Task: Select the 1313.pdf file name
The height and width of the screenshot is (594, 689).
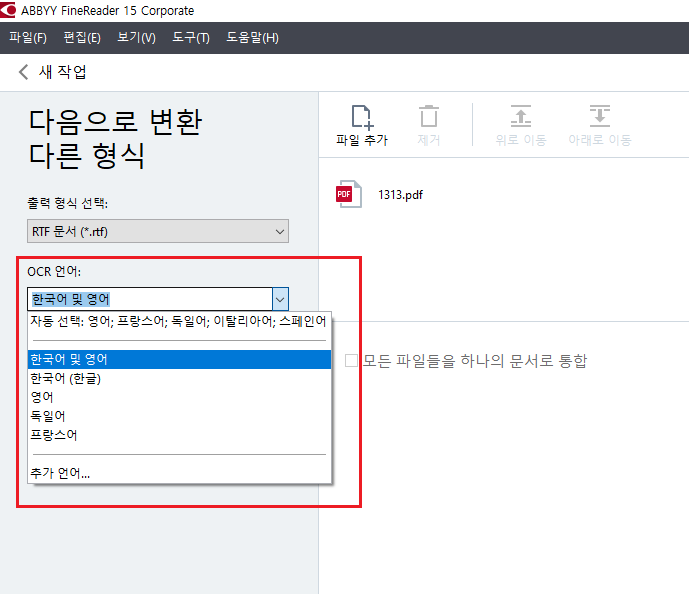Action: click(x=400, y=195)
